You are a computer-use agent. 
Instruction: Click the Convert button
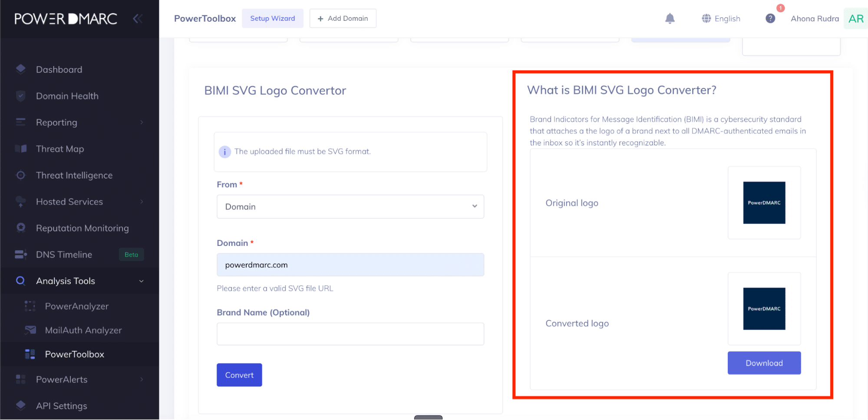[239, 375]
